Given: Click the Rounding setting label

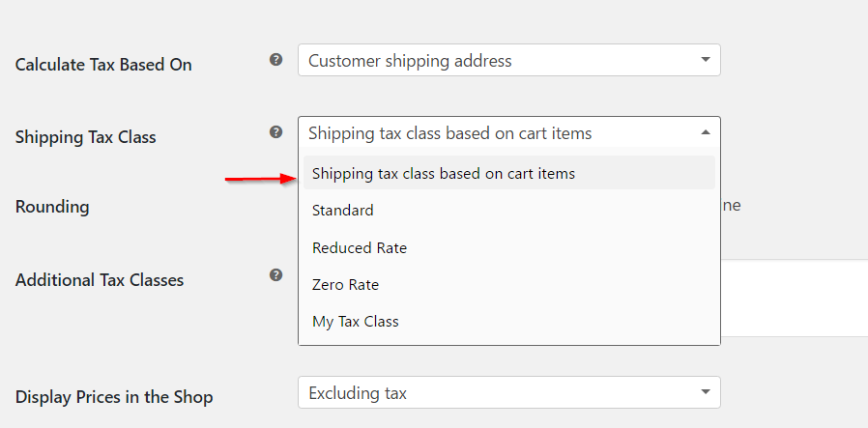Looking at the screenshot, I should (x=52, y=207).
